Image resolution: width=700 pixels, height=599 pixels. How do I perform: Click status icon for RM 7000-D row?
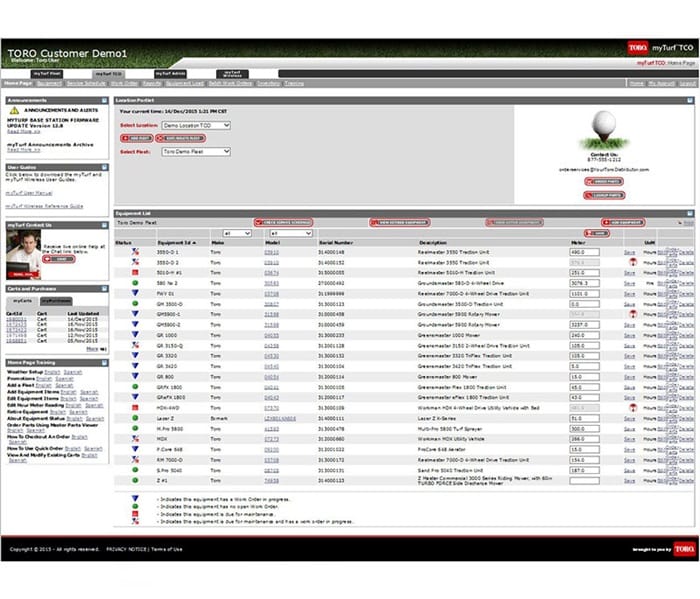coord(135,459)
